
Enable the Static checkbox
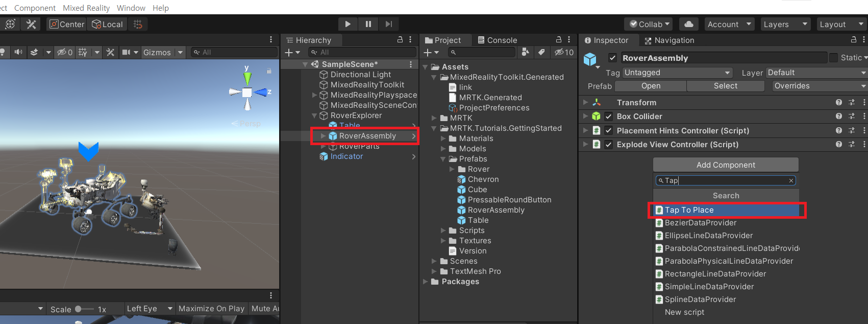[x=833, y=58]
